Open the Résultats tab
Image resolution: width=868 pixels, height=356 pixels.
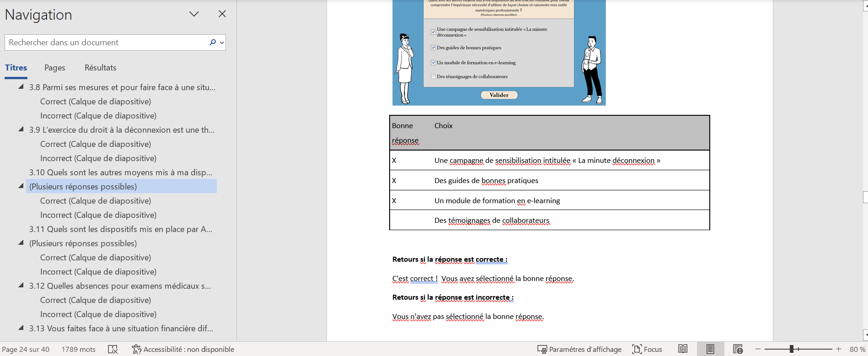click(100, 68)
